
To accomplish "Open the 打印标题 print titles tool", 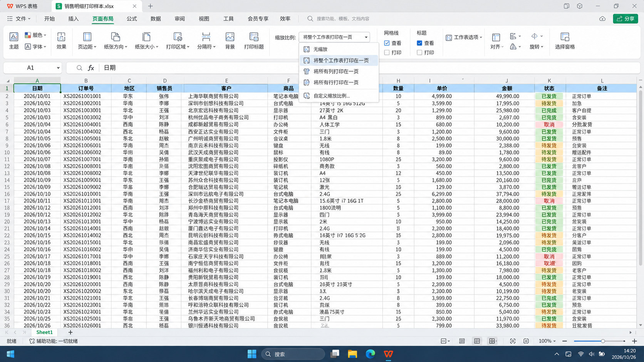I will click(254, 40).
